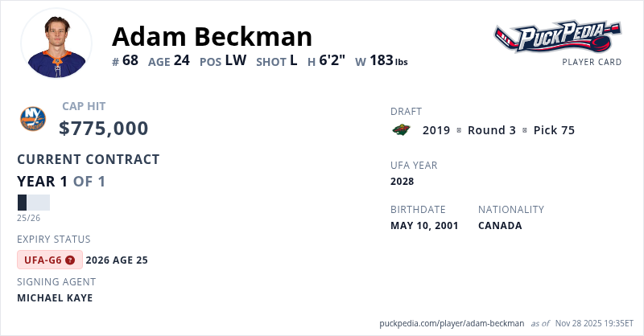Click the May 10, 2001 birthdate

tap(424, 225)
